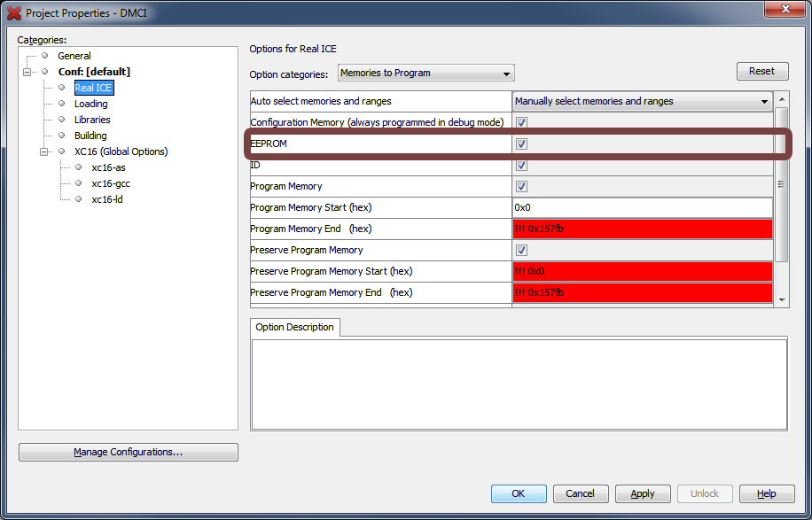Toggle the ID memory checkbox

[x=521, y=165]
